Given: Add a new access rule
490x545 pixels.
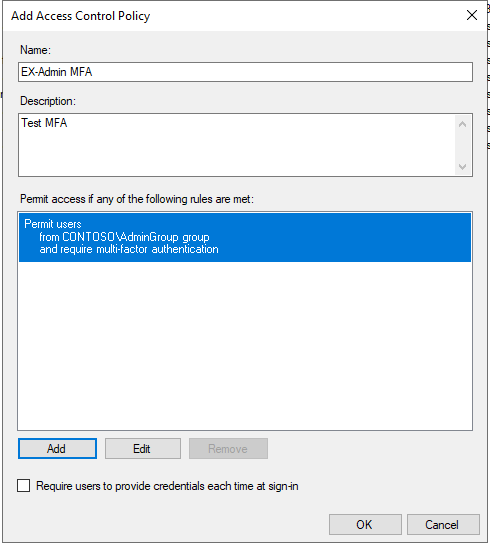Looking at the screenshot, I should coord(57,448).
